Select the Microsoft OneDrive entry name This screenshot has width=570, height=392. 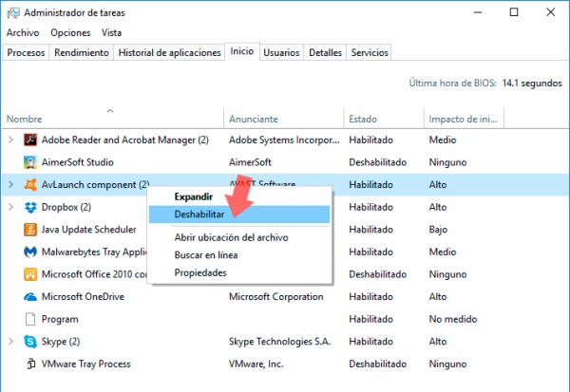coord(83,297)
